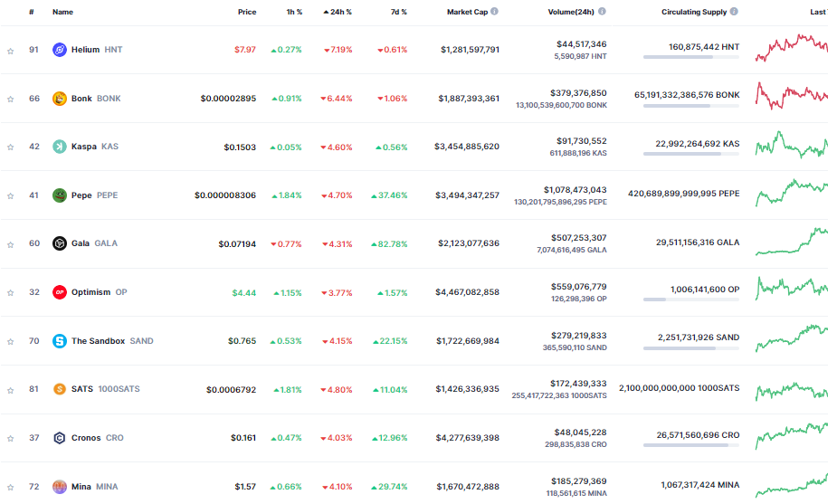Viewport: 837px width, 504px height.
Task: Open the Optimism OP coin page
Action: click(100, 292)
